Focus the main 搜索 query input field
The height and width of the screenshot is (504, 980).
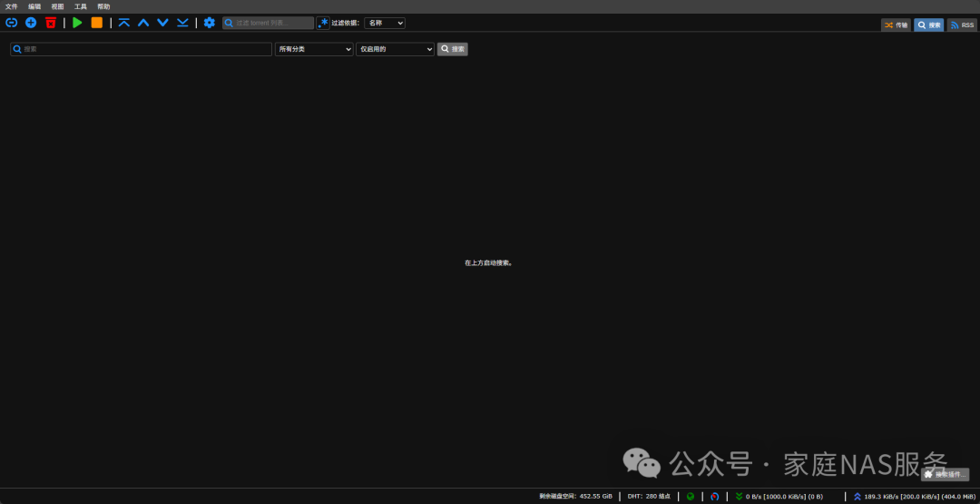(142, 49)
